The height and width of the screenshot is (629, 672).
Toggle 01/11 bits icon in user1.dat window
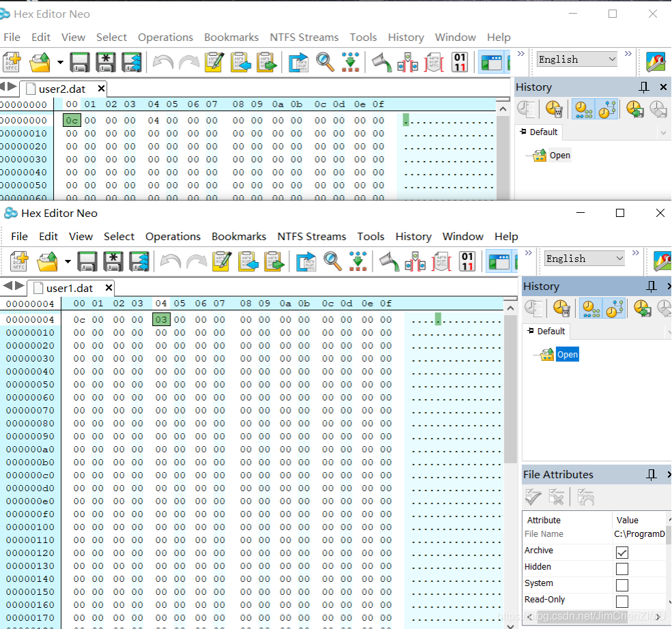point(467,261)
